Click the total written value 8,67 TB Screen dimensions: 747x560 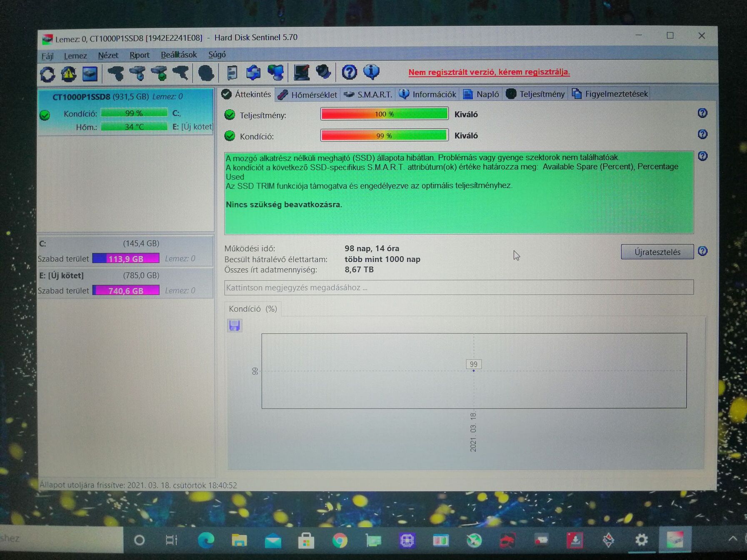pos(359,270)
